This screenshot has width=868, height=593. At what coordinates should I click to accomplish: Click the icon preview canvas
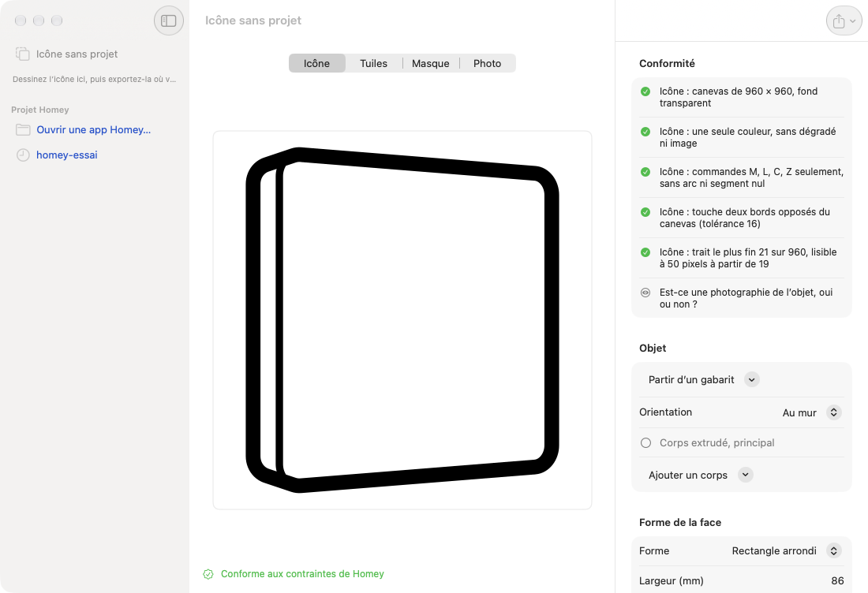click(402, 320)
